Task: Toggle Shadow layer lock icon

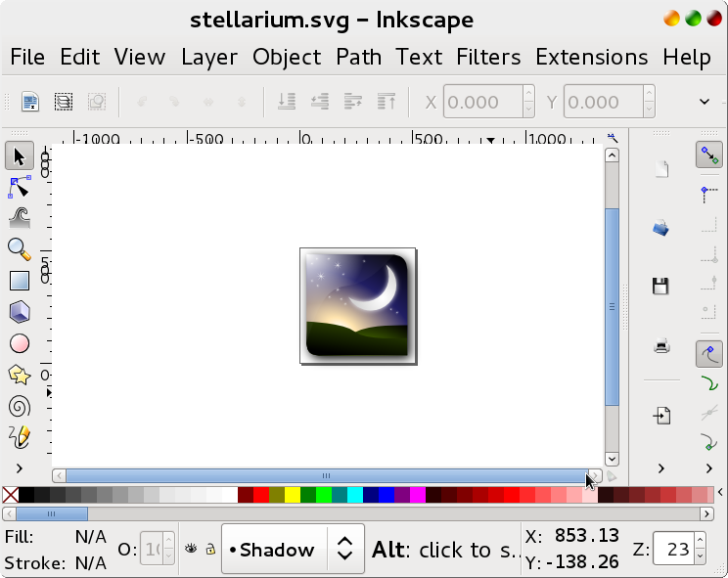Action: tap(210, 550)
